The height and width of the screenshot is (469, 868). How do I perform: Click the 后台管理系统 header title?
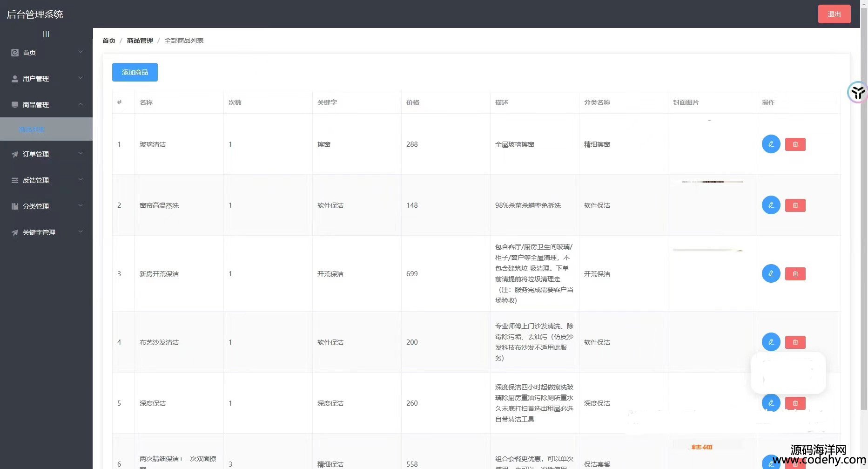click(x=35, y=14)
